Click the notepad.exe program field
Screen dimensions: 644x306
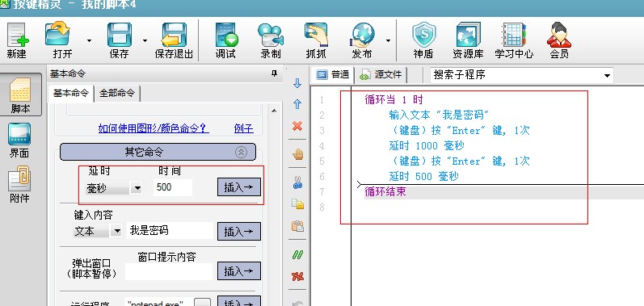pos(158,302)
